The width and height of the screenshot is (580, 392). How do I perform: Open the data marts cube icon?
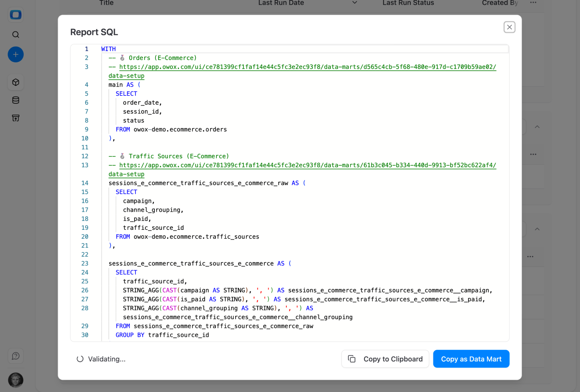[16, 82]
